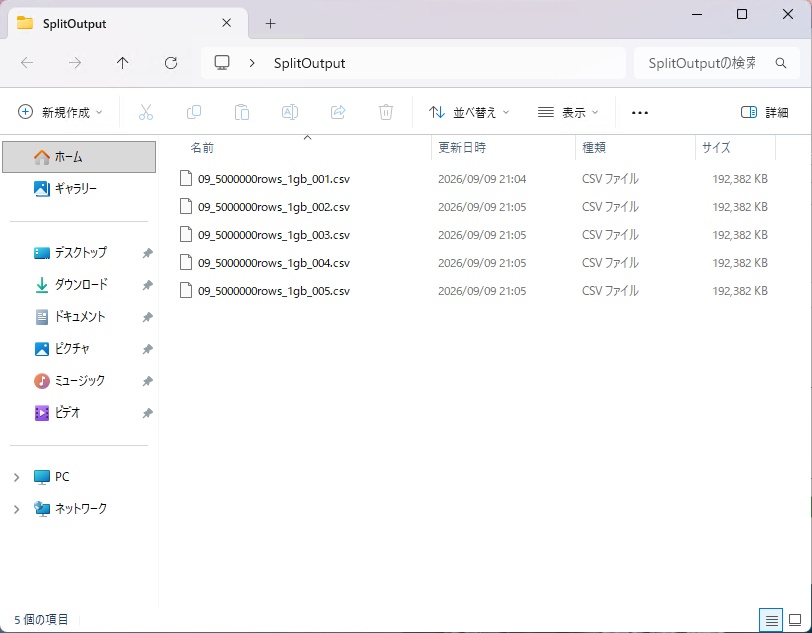Maximize the File Explorer window
This screenshot has width=812, height=633.
[x=742, y=15]
